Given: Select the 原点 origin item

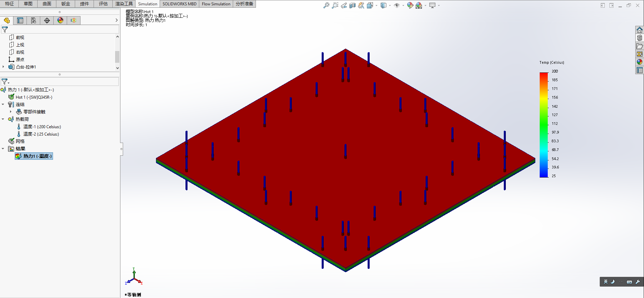Looking at the screenshot, I should 17,59.
